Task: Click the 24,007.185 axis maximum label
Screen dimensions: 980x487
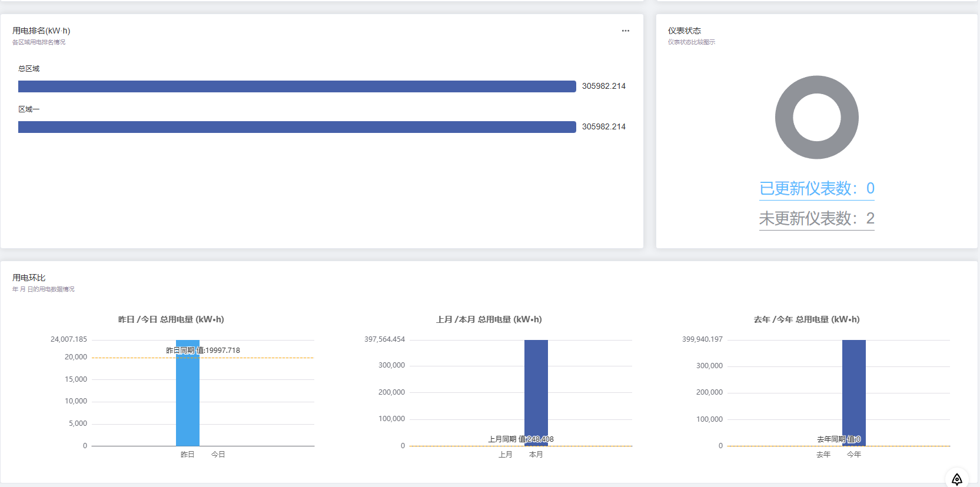Action: (69, 339)
